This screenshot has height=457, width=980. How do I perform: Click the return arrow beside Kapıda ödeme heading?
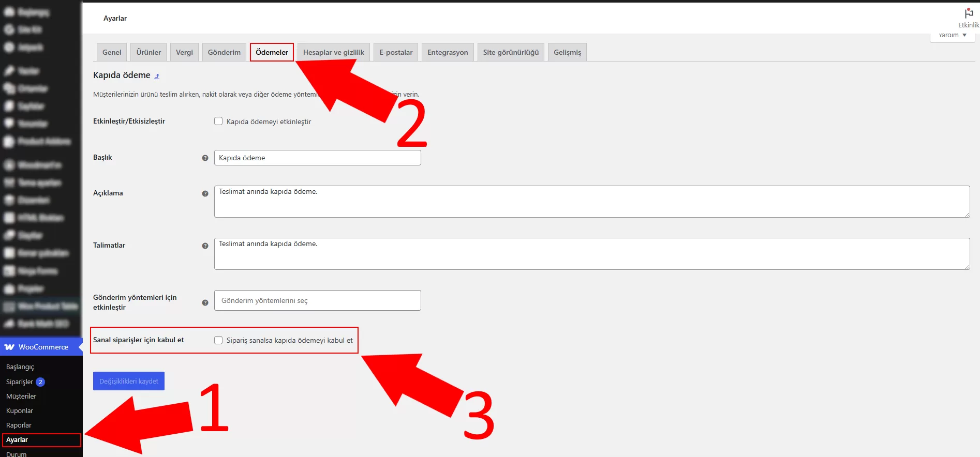tap(157, 76)
